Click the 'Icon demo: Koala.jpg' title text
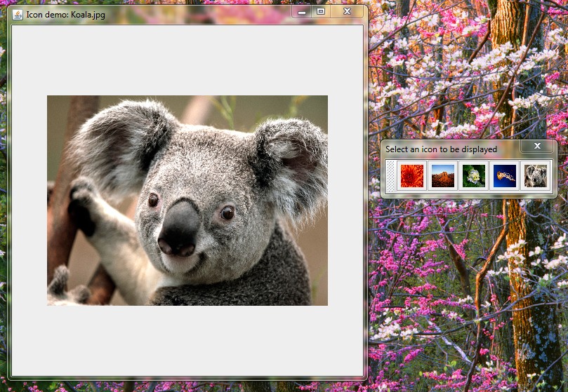This screenshot has width=568, height=392. click(65, 15)
